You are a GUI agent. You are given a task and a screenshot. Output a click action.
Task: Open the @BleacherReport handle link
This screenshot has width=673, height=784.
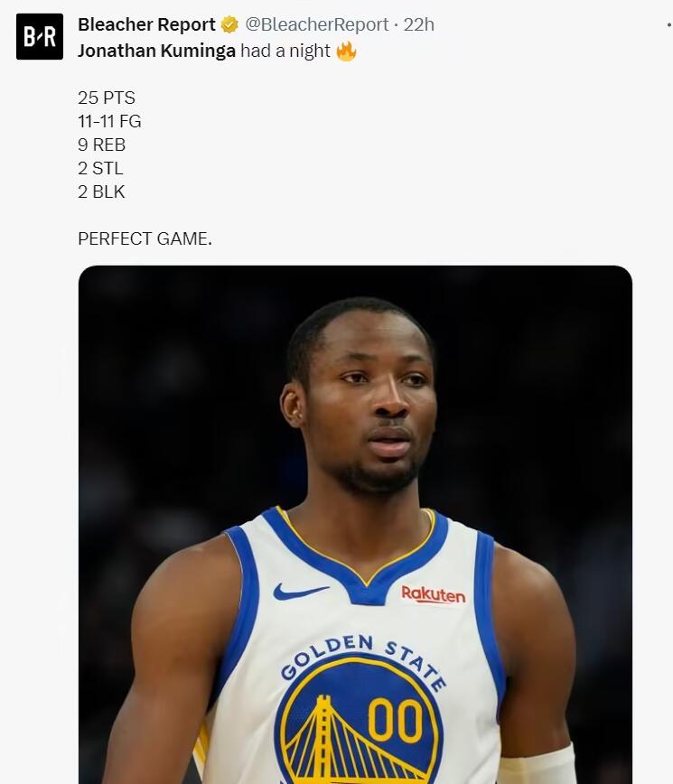tap(316, 24)
